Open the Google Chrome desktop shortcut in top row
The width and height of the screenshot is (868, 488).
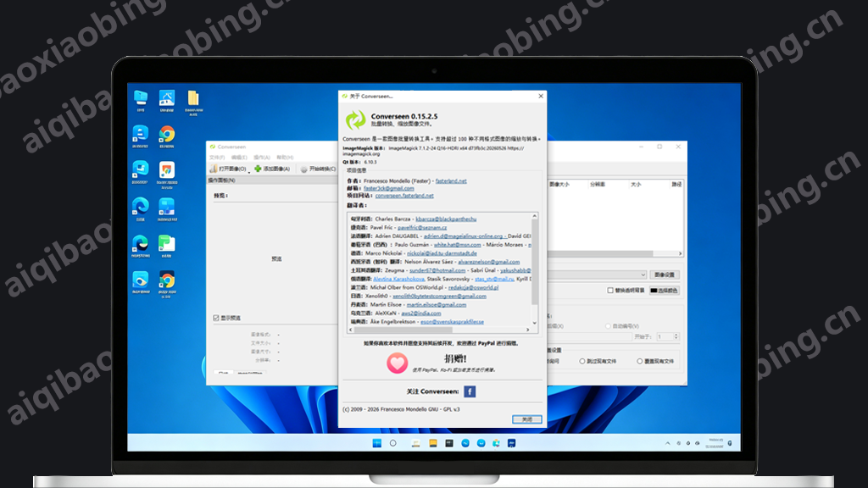[167, 136]
